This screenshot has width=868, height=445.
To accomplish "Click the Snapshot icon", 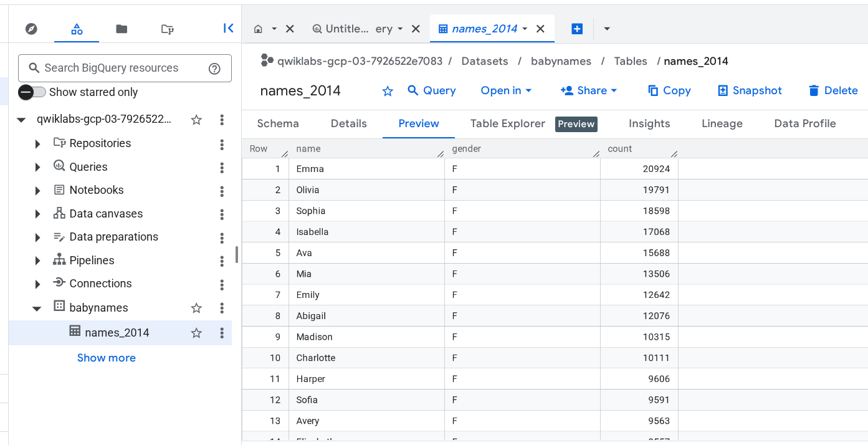I will [x=723, y=90].
